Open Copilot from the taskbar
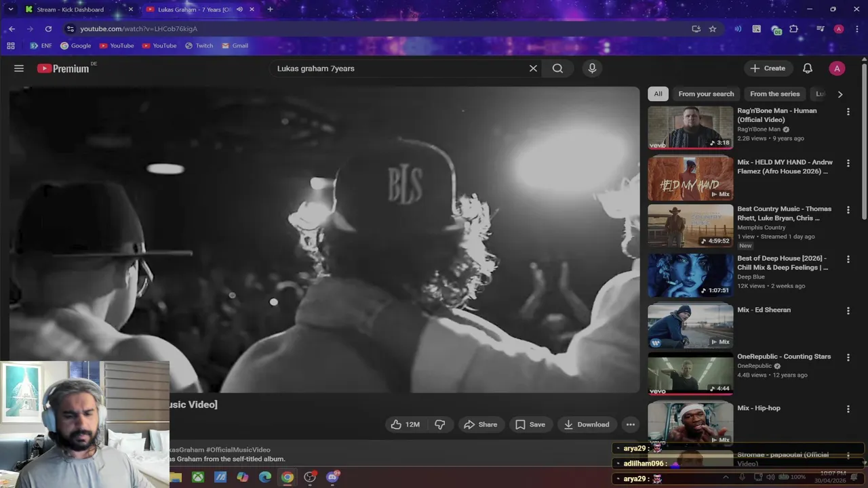Viewport: 868px width, 488px height. point(243,477)
